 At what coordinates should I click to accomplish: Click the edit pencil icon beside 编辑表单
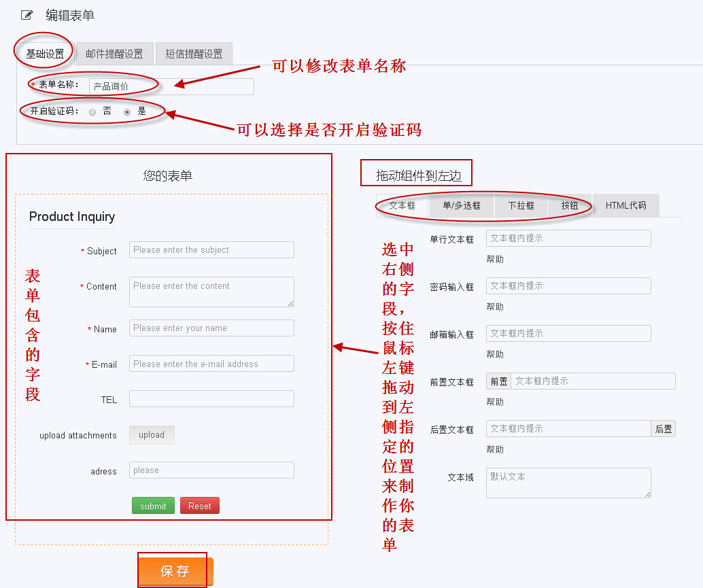click(x=27, y=14)
